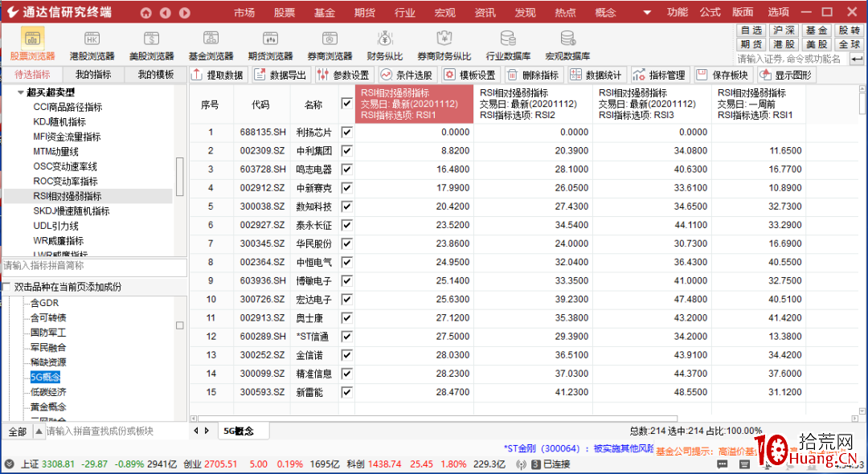Switch to the 我的指标 tab
The width and height of the screenshot is (868, 474).
93,75
